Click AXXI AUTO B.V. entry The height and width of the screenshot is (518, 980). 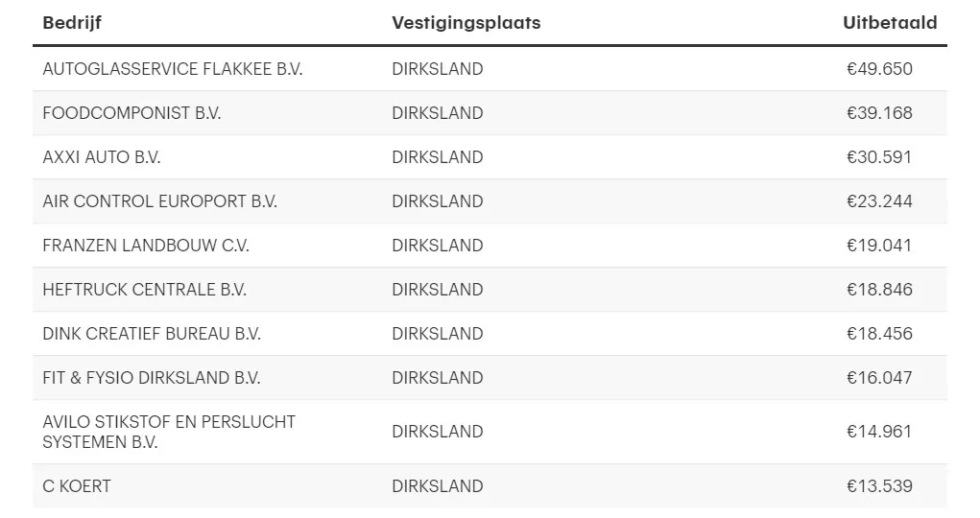pyautogui.click(x=102, y=157)
